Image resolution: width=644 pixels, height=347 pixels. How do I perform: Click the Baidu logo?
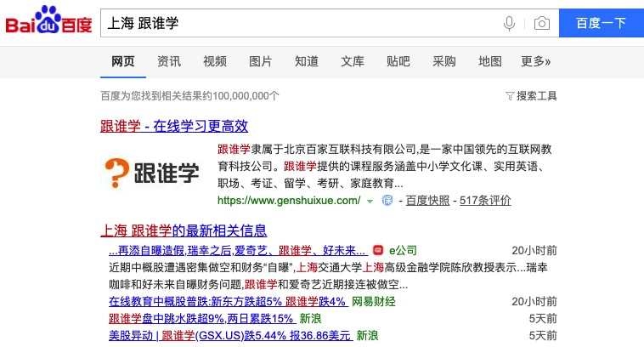(48, 20)
